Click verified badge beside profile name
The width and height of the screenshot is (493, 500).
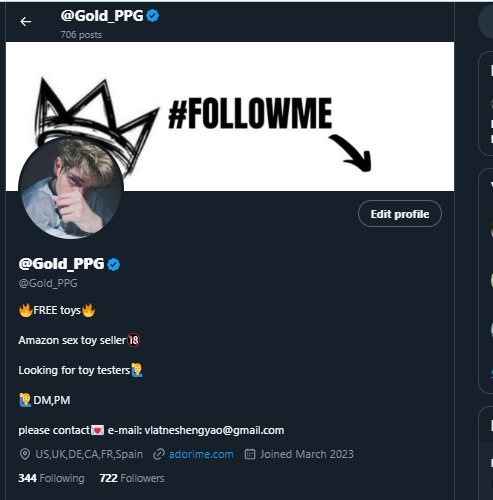[x=114, y=264]
